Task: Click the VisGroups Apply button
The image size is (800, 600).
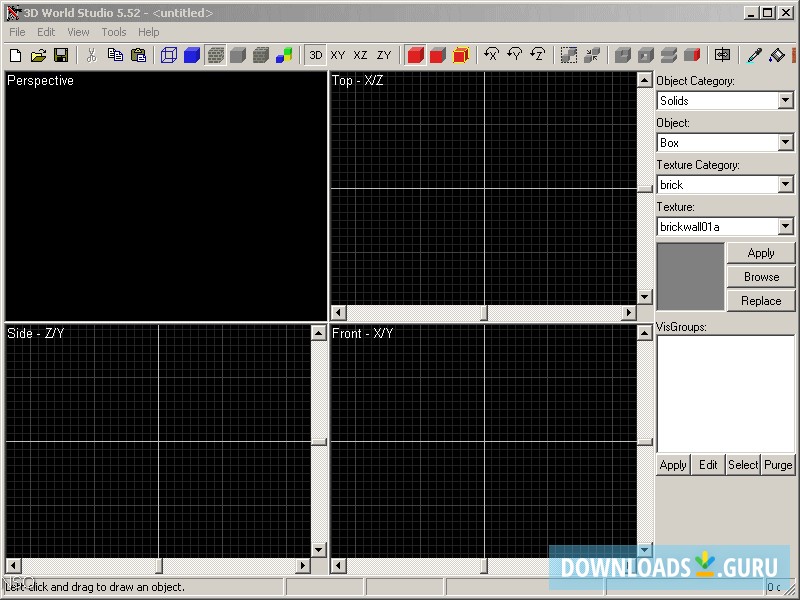Action: pos(673,465)
